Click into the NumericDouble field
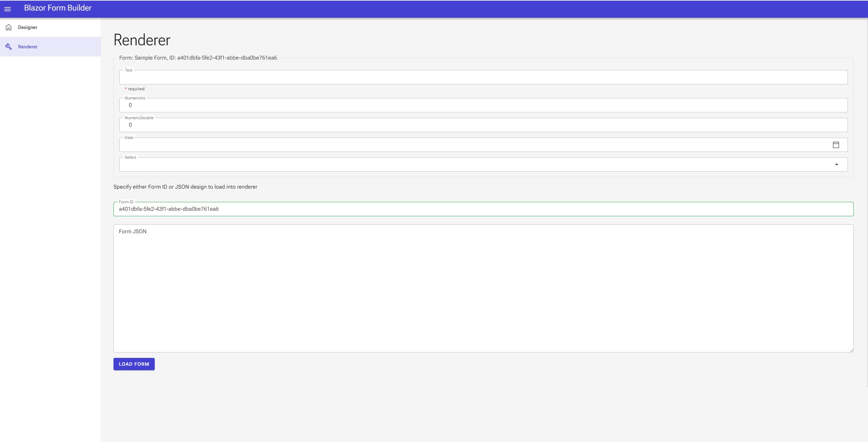Screen dimensions: 868x442 (x=483, y=125)
